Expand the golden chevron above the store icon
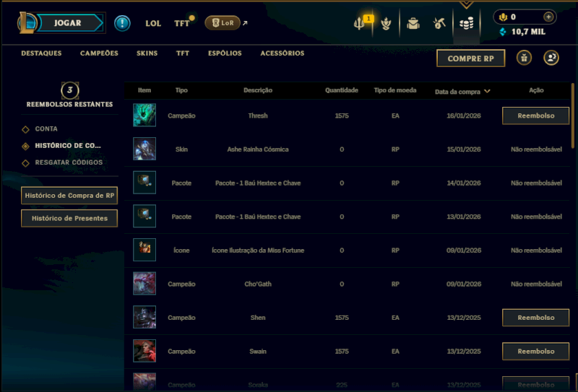 [466, 5]
